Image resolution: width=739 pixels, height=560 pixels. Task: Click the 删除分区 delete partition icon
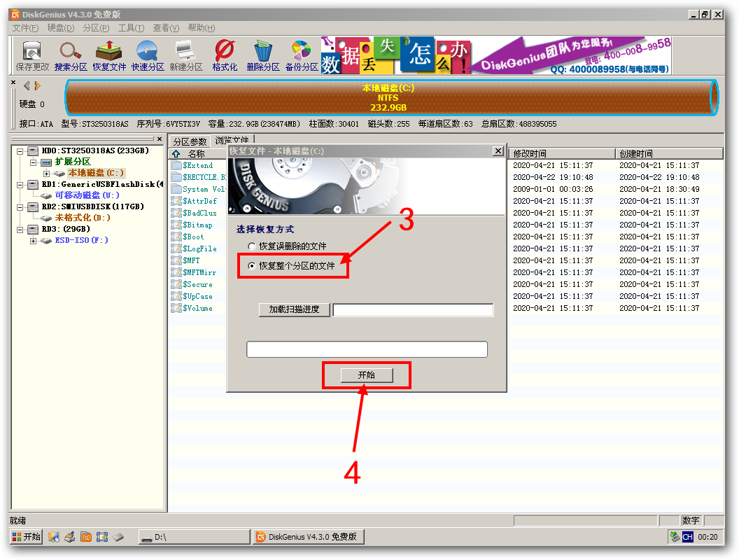click(263, 56)
